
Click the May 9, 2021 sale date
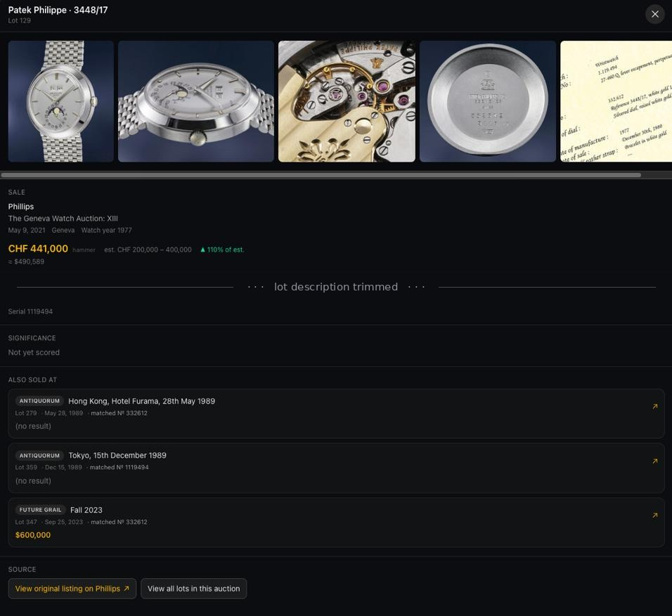[27, 230]
